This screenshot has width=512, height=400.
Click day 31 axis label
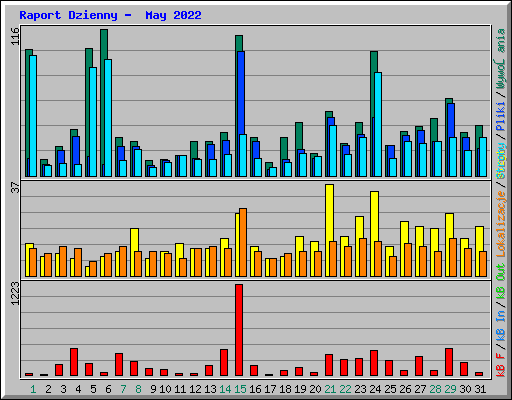coord(480,389)
